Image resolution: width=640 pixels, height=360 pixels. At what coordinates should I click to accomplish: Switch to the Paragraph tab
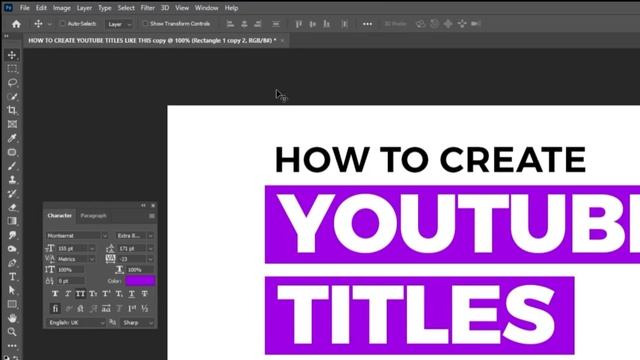point(93,216)
